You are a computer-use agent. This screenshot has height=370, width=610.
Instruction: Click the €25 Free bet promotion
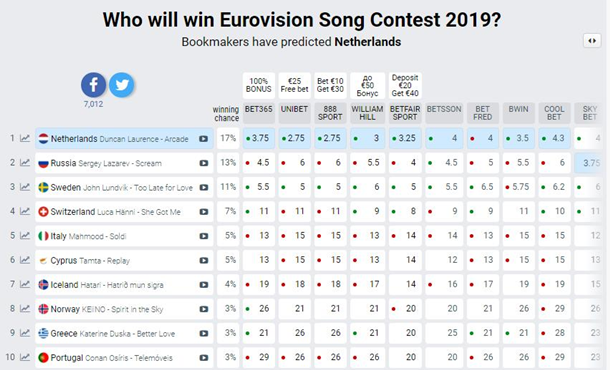click(294, 85)
